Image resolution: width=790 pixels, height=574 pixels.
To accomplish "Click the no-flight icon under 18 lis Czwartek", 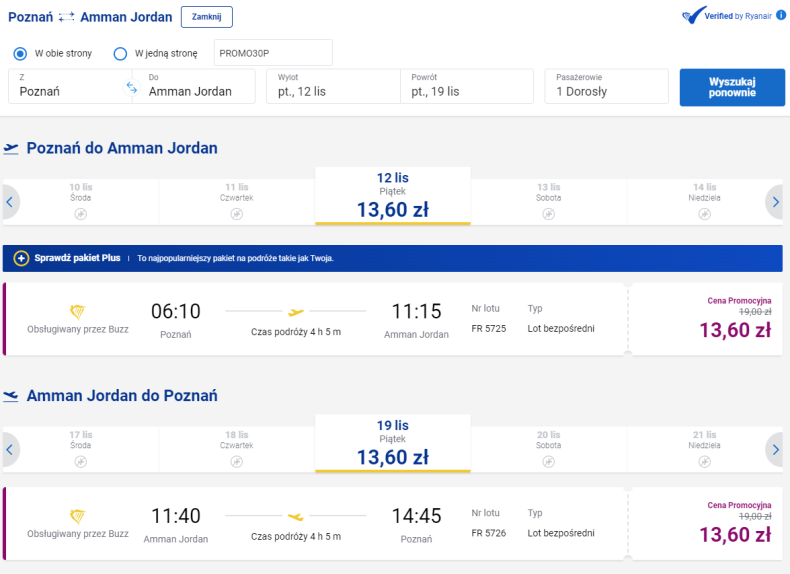I will tap(237, 461).
